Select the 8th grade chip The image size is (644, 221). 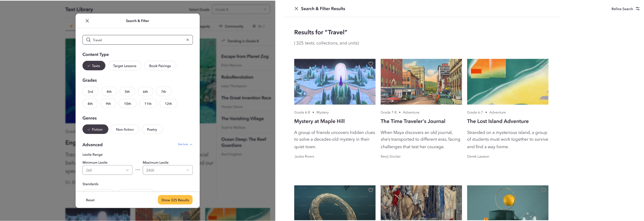pos(90,104)
